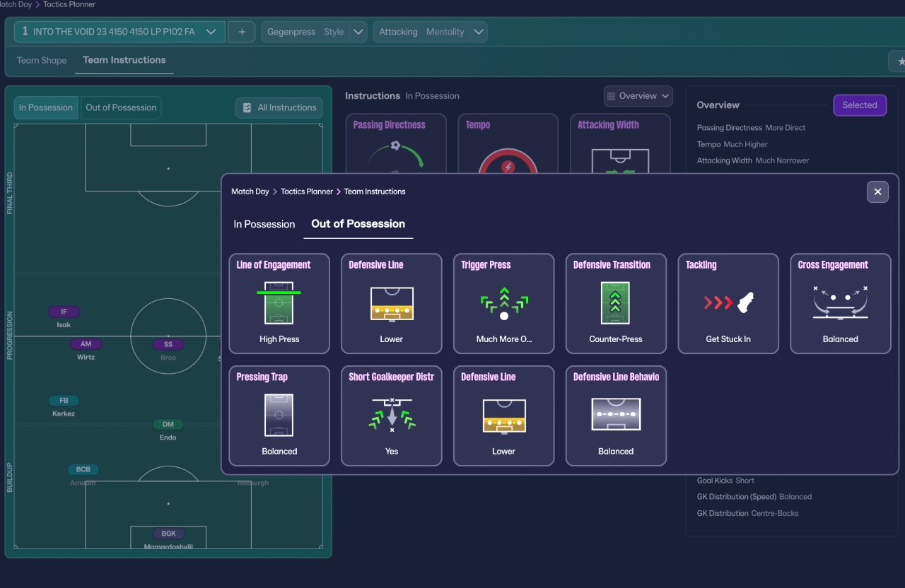The image size is (905, 588).
Task: Click Team Instructions in the dialog breadcrumb
Action: [375, 192]
